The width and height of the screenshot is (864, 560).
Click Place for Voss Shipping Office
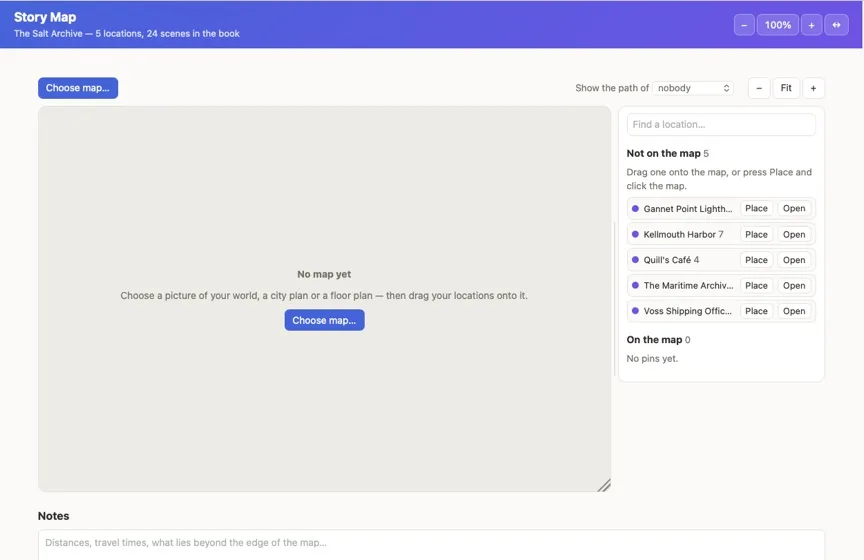coord(756,311)
